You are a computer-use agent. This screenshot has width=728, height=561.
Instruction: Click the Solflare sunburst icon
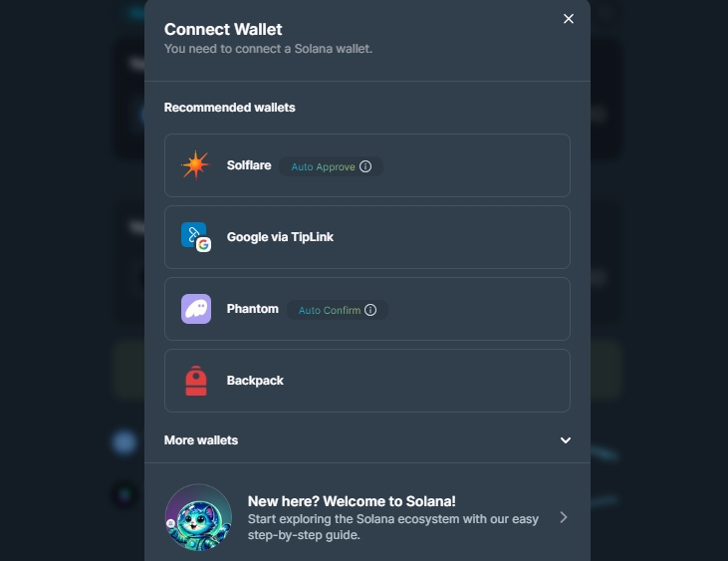196,165
